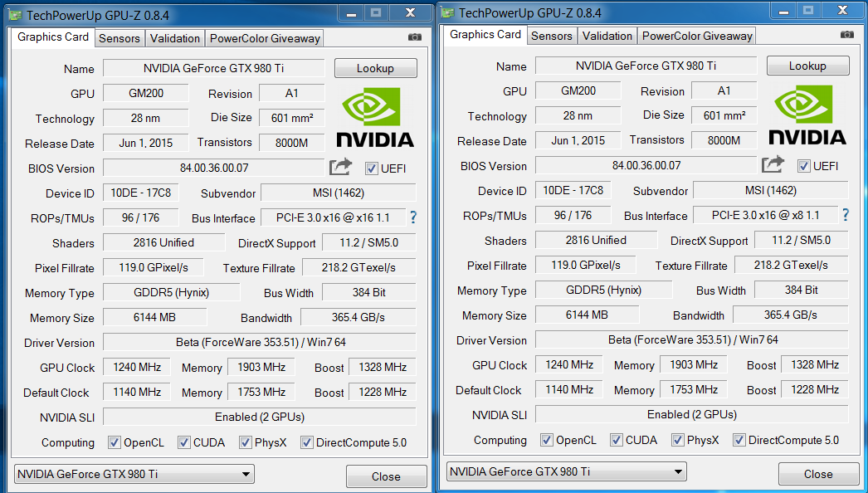The image size is (868, 493).
Task: Click Default Clock '1140 MHz' in right window
Action: (x=569, y=389)
